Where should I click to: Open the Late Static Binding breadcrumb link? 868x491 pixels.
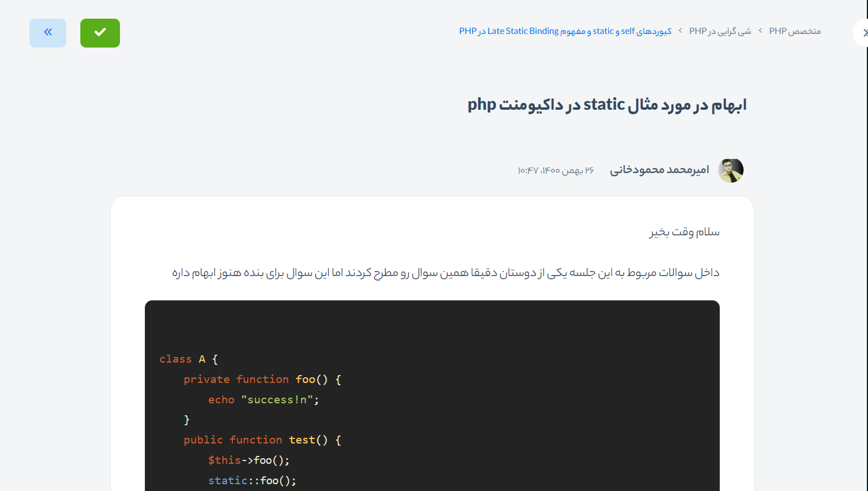[565, 31]
